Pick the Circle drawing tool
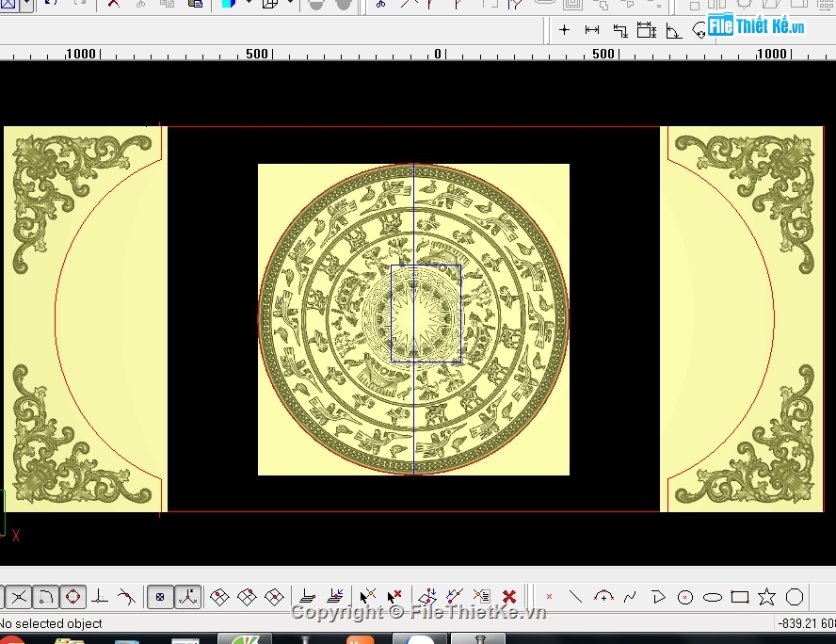This screenshot has height=644, width=836. tap(685, 597)
